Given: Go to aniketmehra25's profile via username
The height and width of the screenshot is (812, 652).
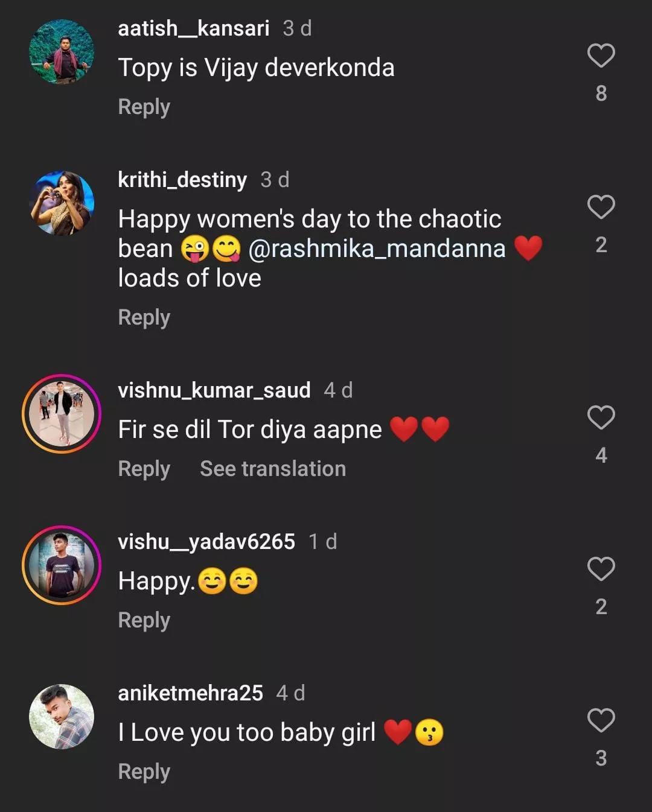Looking at the screenshot, I should [190, 693].
